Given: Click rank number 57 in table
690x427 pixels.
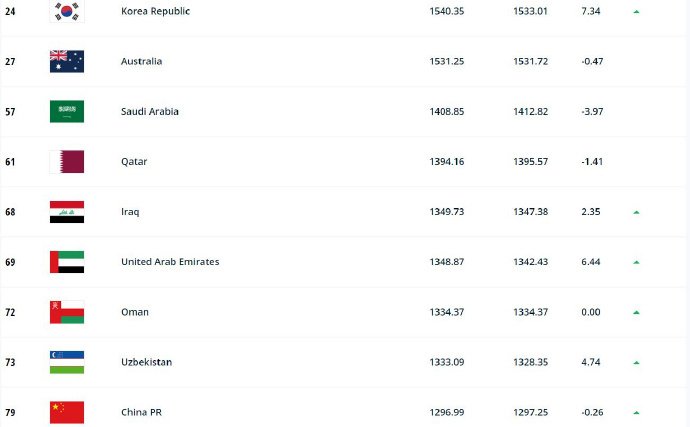Looking at the screenshot, I should pos(11,111).
